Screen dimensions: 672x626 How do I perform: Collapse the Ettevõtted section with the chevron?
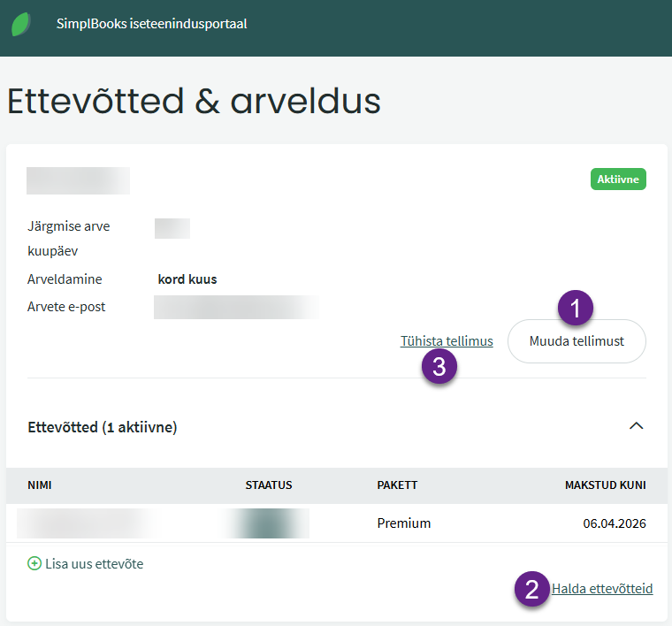(636, 426)
